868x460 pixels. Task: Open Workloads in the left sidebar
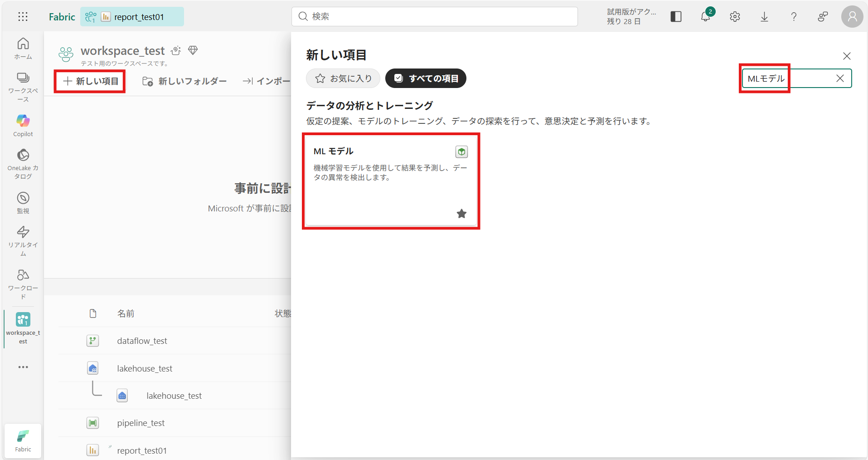[23, 284]
